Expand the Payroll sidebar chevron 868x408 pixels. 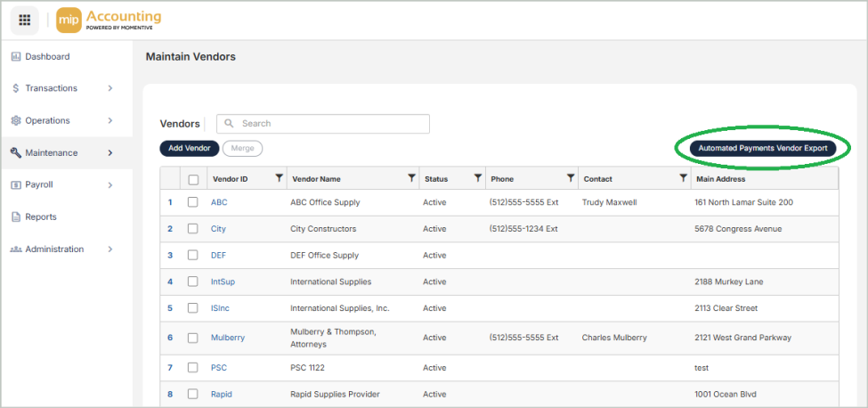(110, 185)
